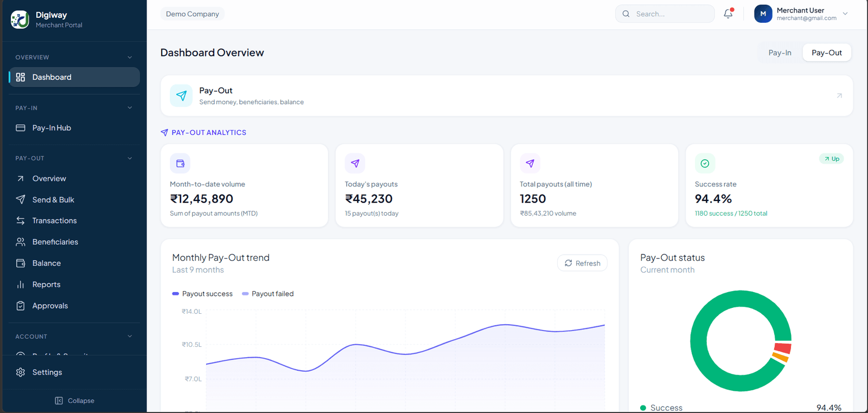Click the Collapse sidebar panel icon

pos(59,401)
